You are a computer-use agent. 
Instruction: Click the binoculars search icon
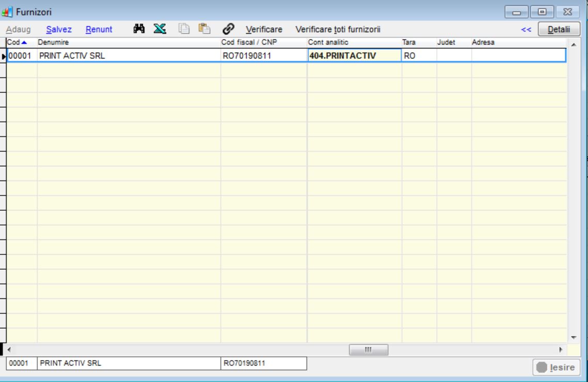139,28
